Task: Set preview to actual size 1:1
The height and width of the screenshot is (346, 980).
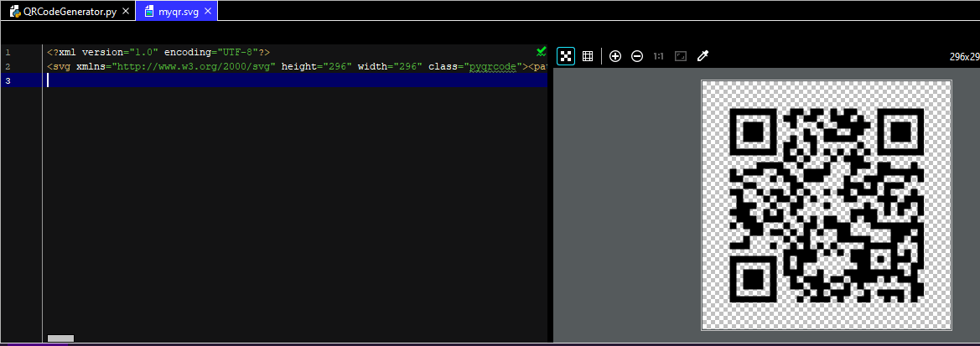Action: [658, 56]
